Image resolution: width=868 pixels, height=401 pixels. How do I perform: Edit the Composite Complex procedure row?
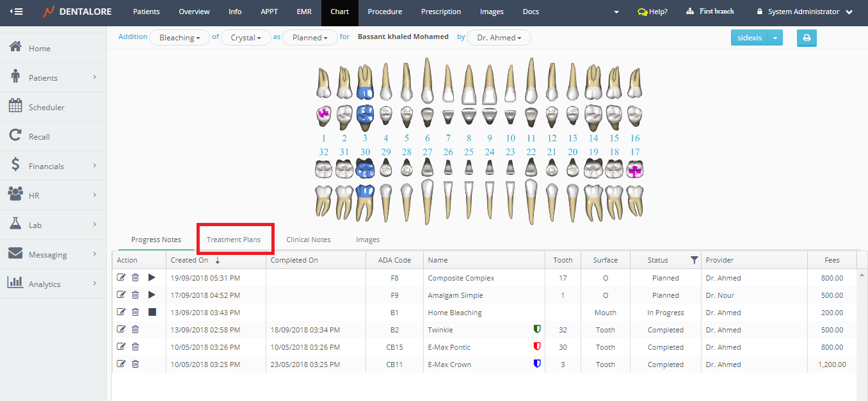[x=122, y=277]
